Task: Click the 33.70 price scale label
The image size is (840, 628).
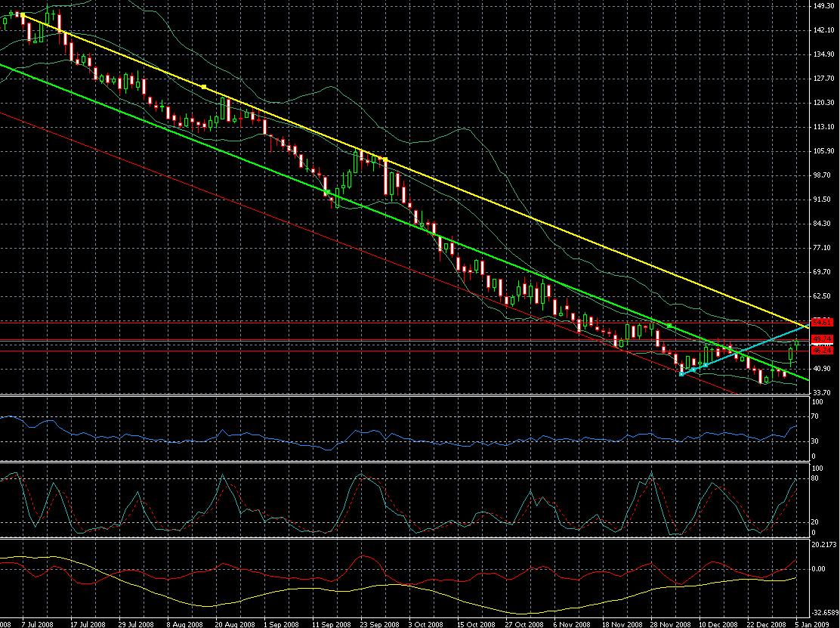Action: click(822, 392)
